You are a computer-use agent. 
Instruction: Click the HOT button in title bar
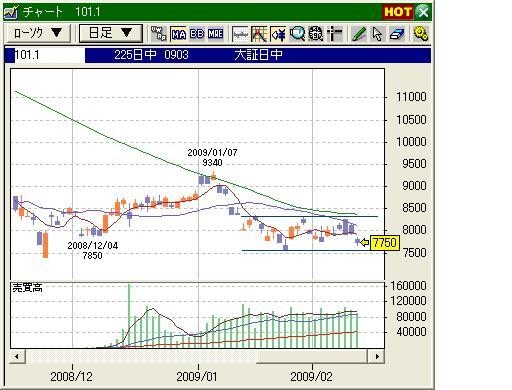pos(398,12)
